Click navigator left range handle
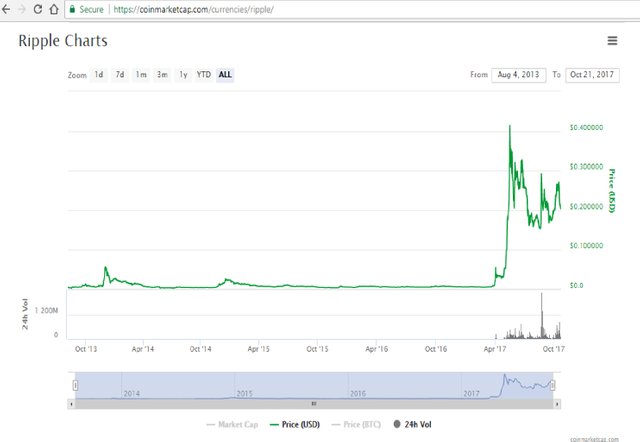Viewport: 640px width, 442px height. click(76, 385)
